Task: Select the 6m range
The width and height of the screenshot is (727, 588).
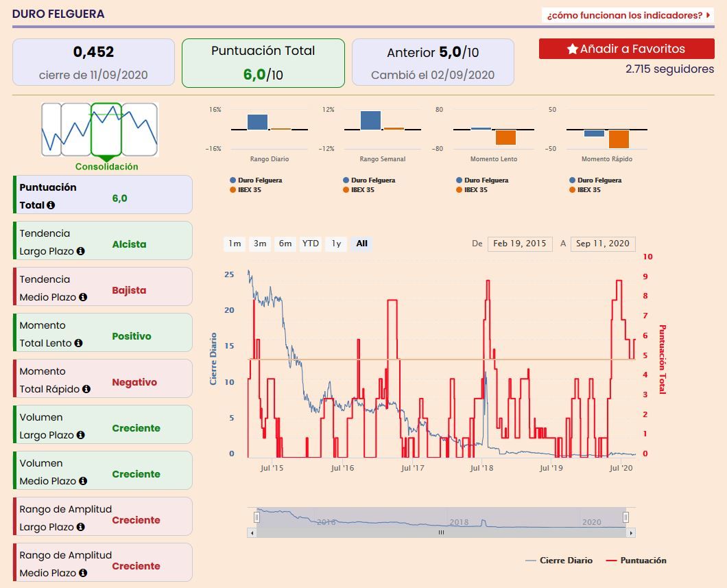Action: coord(285,244)
